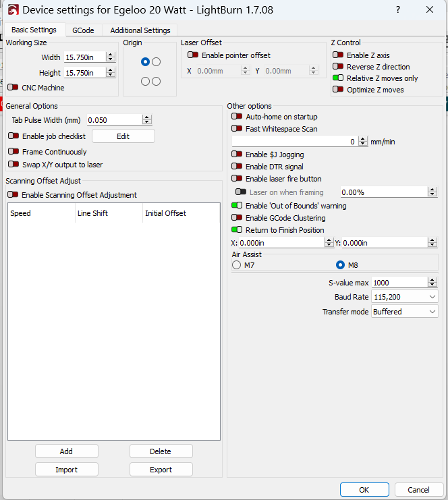Select the bottom-left origin radio button

(145, 82)
